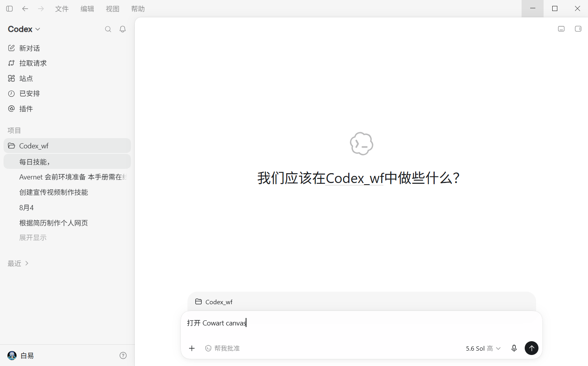This screenshot has height=366, width=588.
Task: Send the message with arrow button
Action: click(531, 348)
